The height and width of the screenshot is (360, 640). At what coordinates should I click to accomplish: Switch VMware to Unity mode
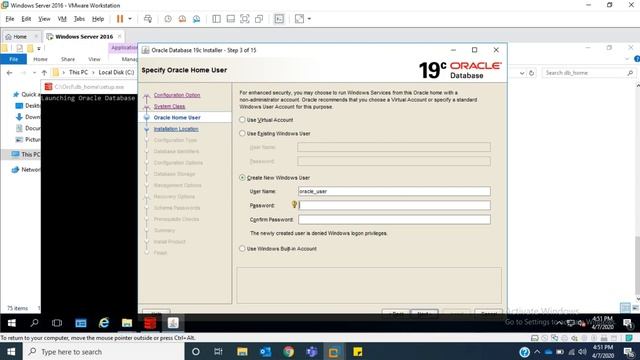coord(259,19)
